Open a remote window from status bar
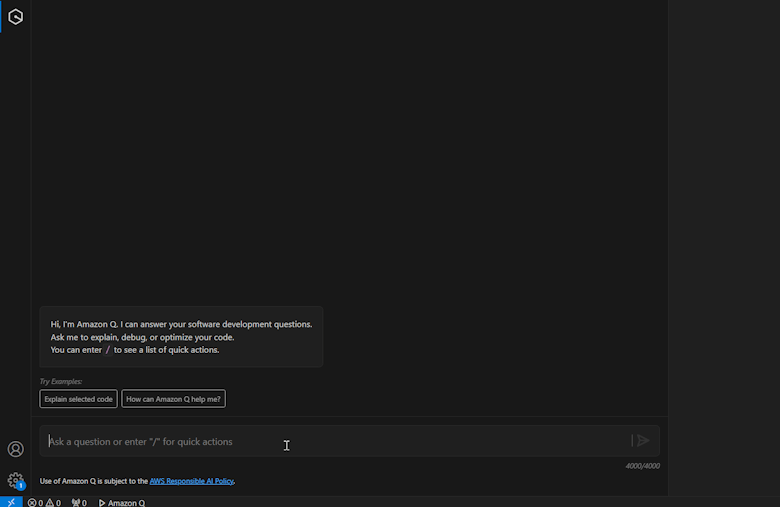 11,502
